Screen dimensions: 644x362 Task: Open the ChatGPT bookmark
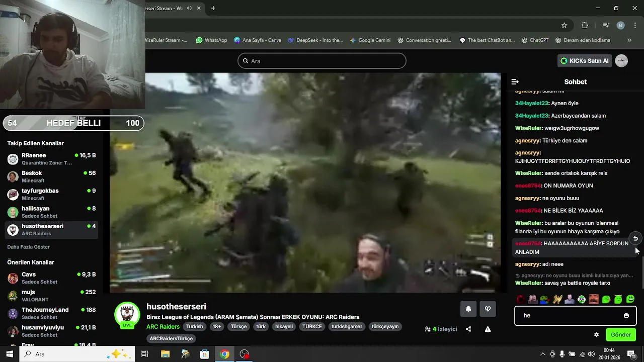(535, 40)
